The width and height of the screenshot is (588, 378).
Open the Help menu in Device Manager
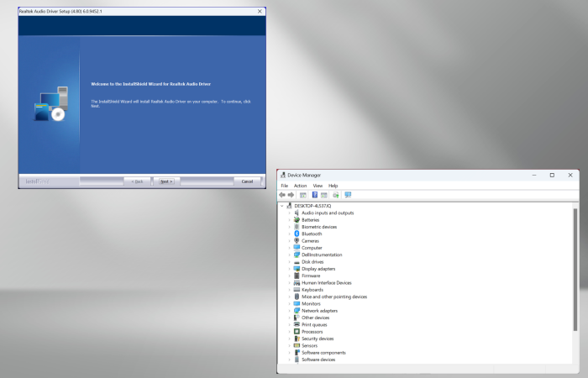333,186
